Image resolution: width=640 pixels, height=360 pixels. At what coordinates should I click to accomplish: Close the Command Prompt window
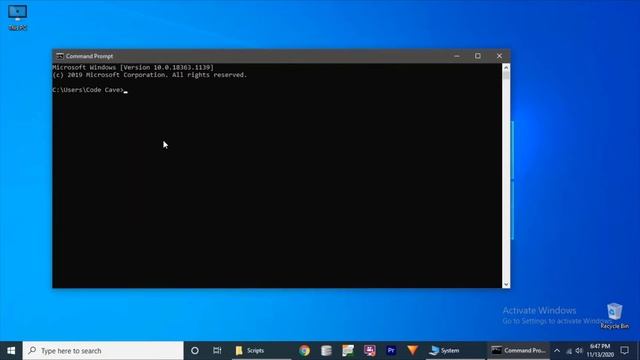[499, 56]
